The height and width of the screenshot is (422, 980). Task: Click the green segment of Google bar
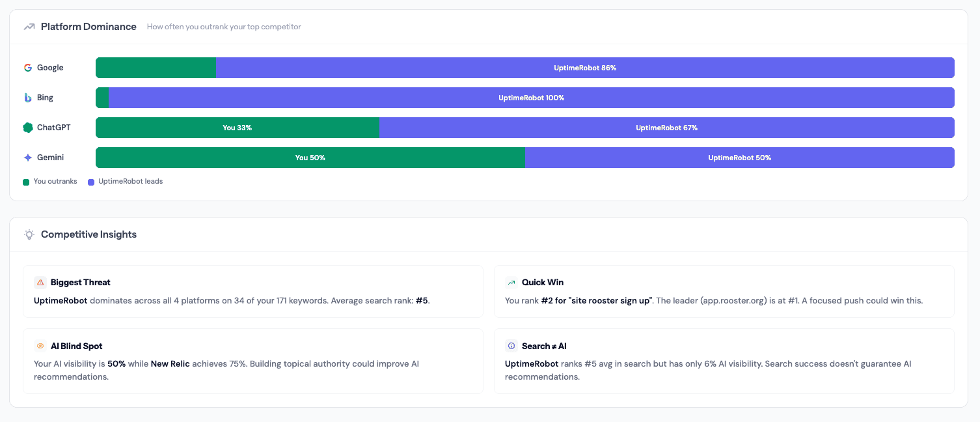pos(156,68)
